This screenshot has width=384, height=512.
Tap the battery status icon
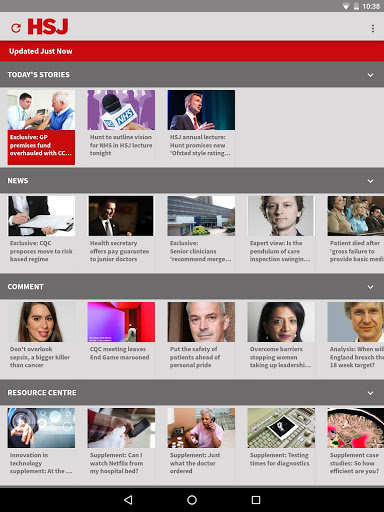tap(356, 6)
